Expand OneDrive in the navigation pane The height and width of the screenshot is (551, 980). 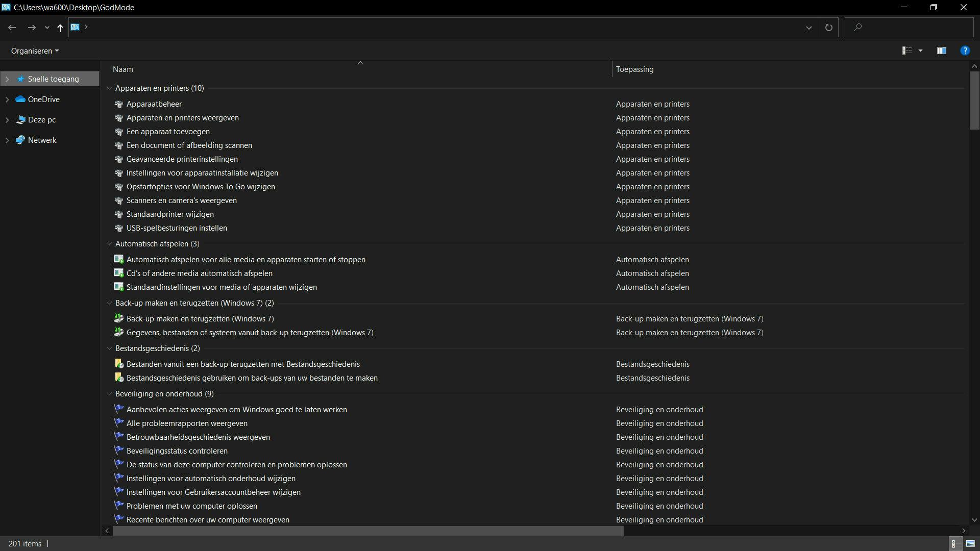tap(7, 99)
